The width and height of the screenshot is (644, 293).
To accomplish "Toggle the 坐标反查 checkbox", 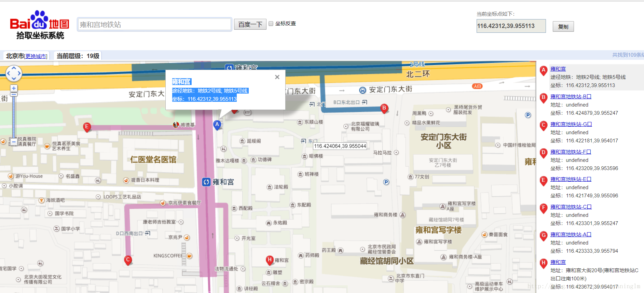I will [271, 24].
